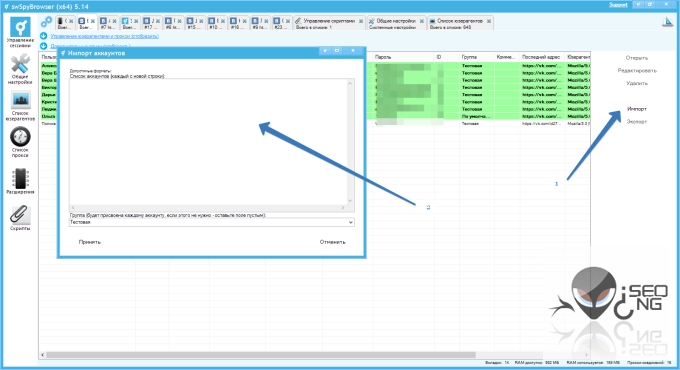
Task: Click the Импорт button on right panel
Action: click(x=637, y=109)
